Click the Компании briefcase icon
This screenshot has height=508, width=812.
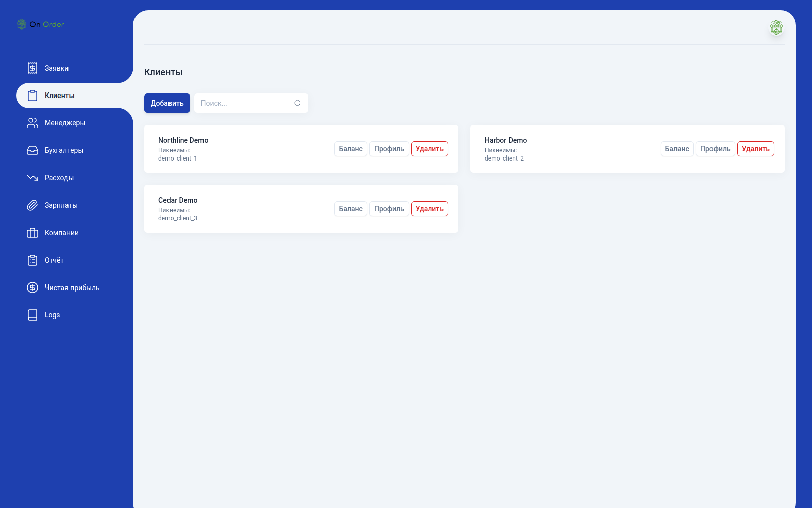[32, 233]
